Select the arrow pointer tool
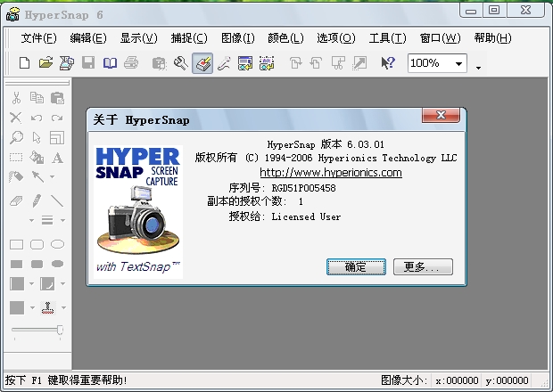This screenshot has width=553, height=392. coord(37,138)
